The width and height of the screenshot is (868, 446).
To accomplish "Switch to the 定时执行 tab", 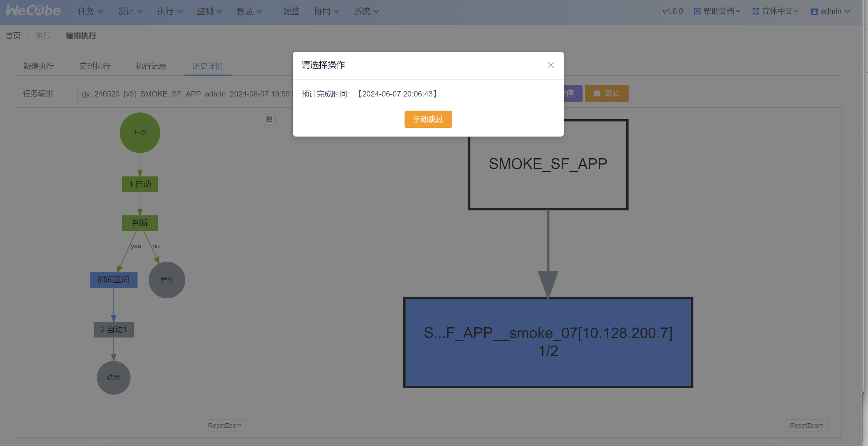I will (95, 66).
